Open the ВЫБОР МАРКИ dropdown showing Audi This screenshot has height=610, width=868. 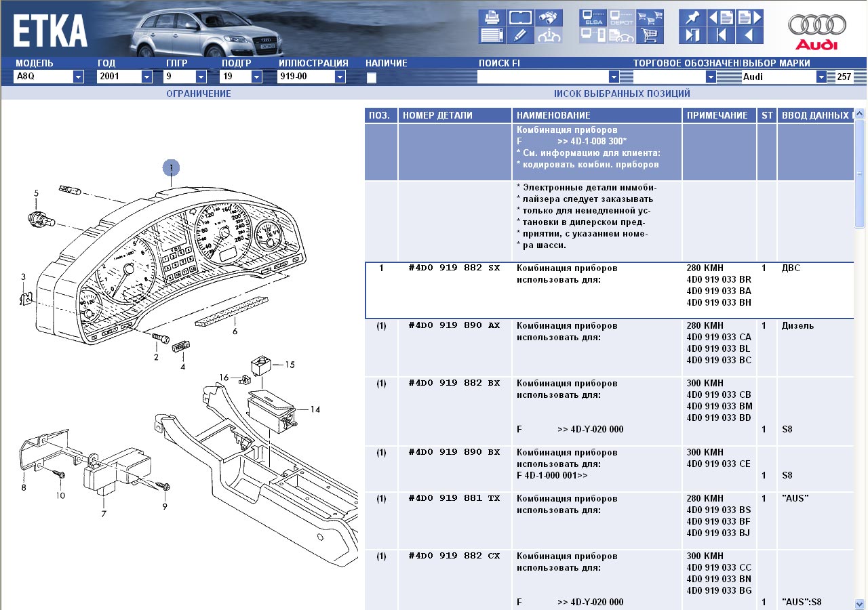click(821, 77)
